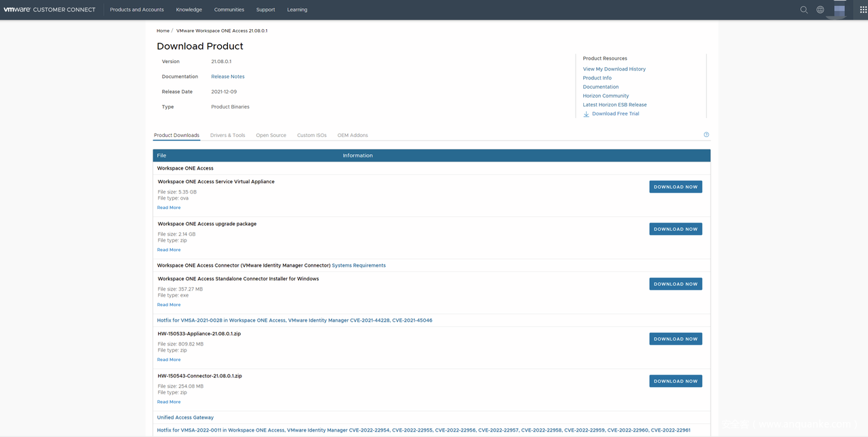Image resolution: width=868 pixels, height=437 pixels.
Task: Select the Open Source tab
Action: (271, 135)
